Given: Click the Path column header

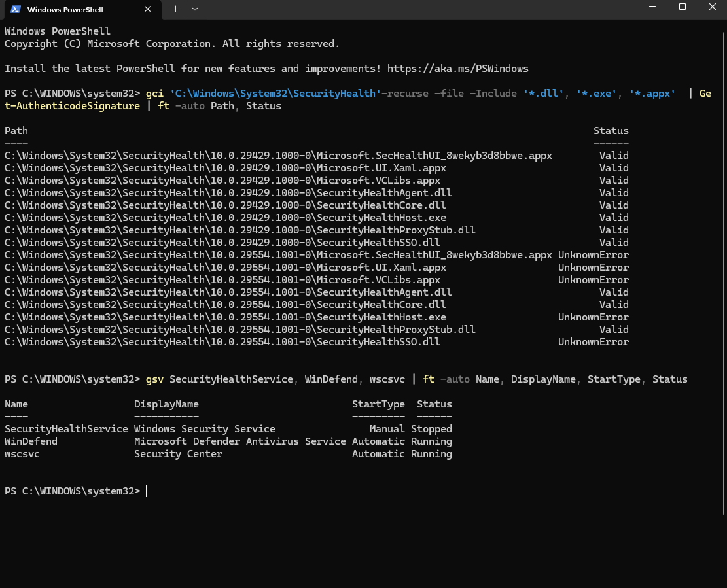Looking at the screenshot, I should [x=16, y=131].
